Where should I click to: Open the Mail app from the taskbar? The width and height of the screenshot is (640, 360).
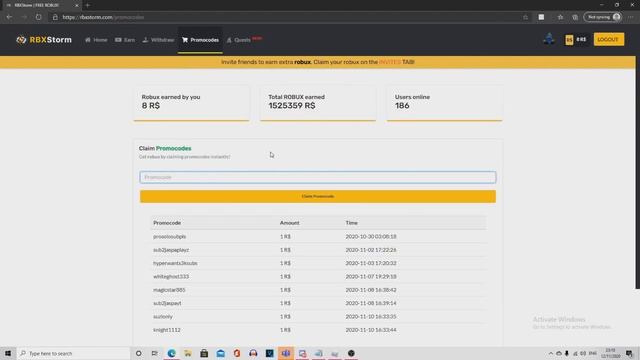click(x=220, y=353)
